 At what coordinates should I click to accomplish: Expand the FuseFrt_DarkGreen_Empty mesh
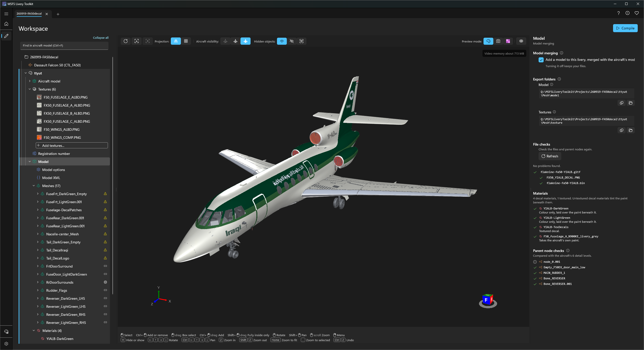[38, 194]
